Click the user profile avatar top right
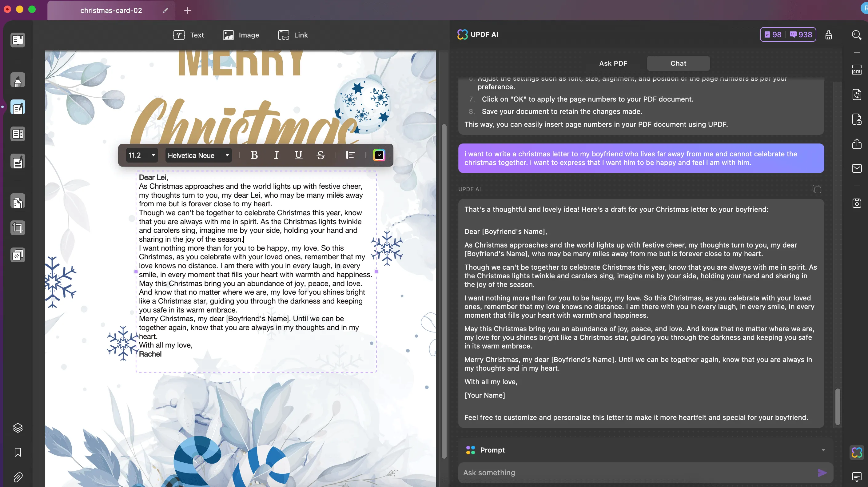Screen dimensions: 868x487 (865, 9)
